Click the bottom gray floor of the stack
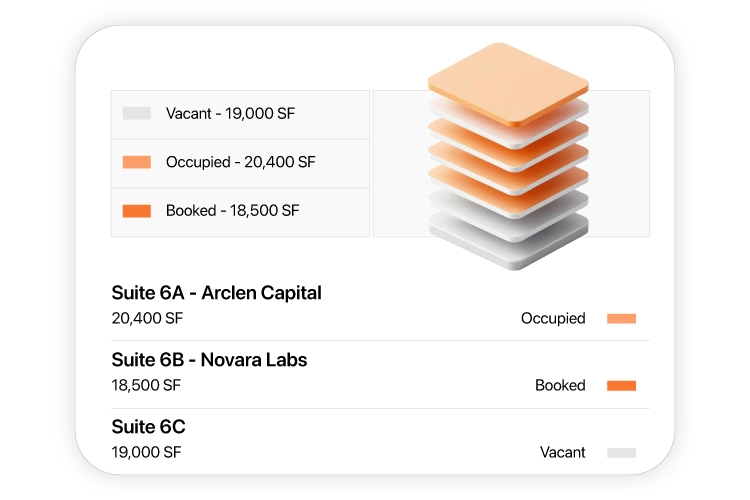This screenshot has width=750, height=500. click(507, 252)
